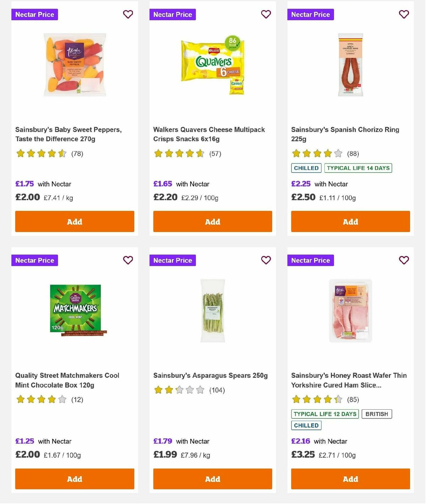
Task: Click the heart icon on Matchmakers Cool Mint
Action: point(128,260)
